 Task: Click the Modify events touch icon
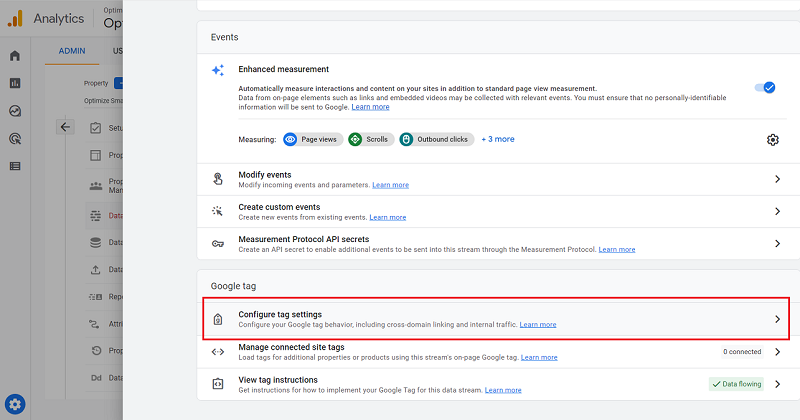[218, 179]
